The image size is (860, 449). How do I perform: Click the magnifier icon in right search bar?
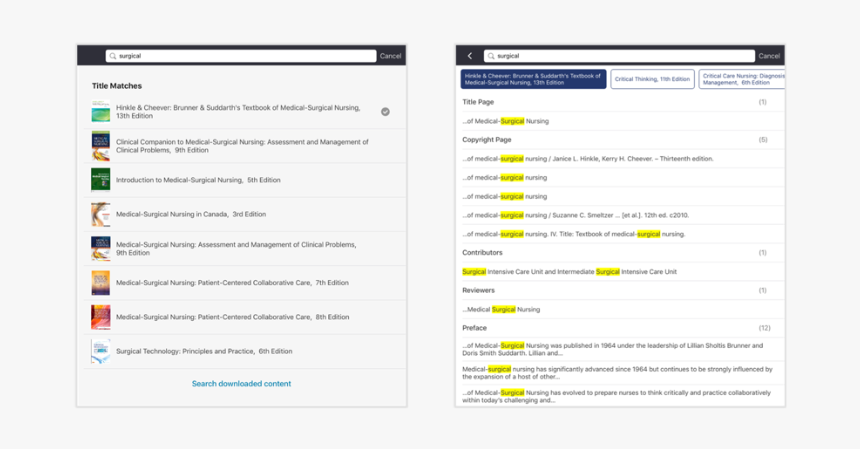(x=491, y=56)
